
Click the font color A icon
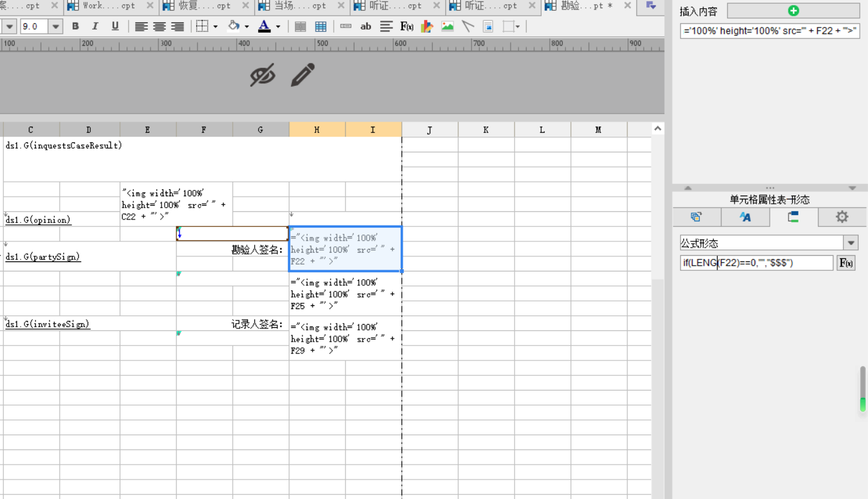pos(264,26)
